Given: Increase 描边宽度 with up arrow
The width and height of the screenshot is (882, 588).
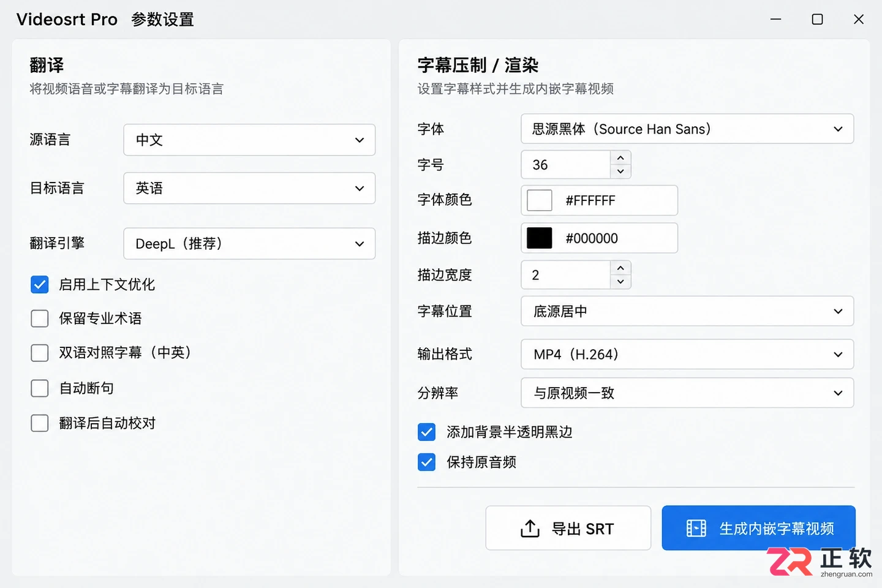Looking at the screenshot, I should 620,268.
